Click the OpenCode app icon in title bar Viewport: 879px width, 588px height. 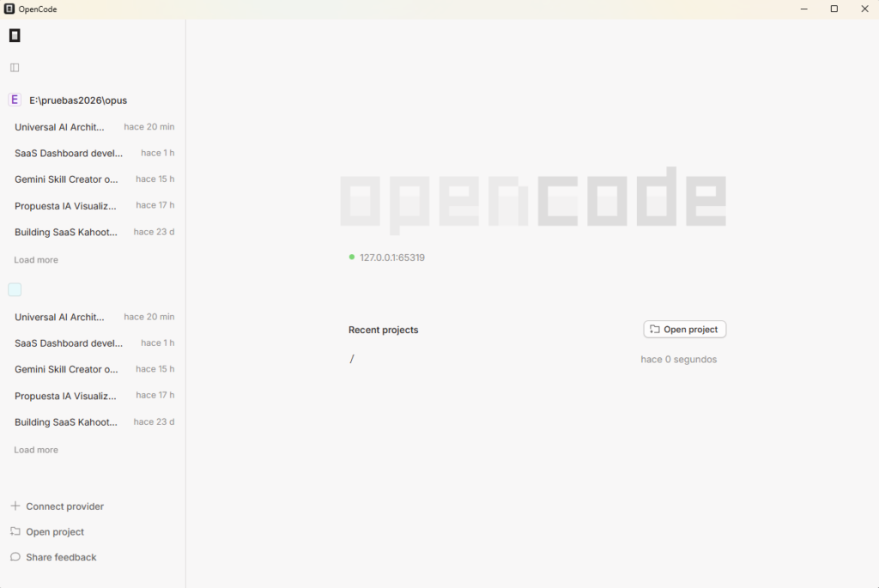click(9, 9)
